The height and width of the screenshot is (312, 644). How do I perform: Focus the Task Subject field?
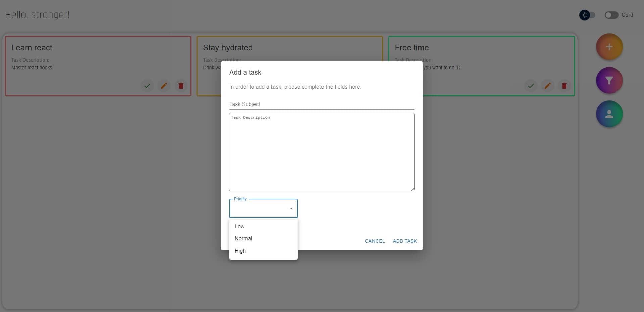pos(321,104)
